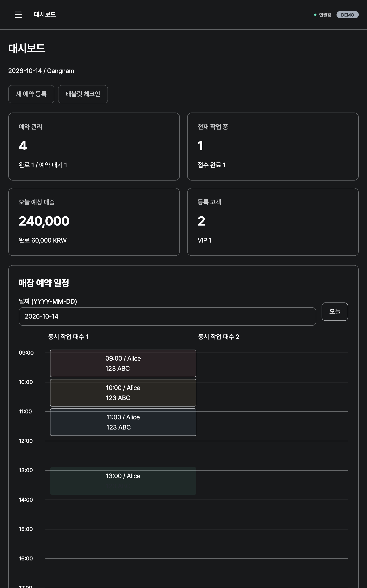
Task: Open the 현재 작업 중 card
Action: coord(273,147)
